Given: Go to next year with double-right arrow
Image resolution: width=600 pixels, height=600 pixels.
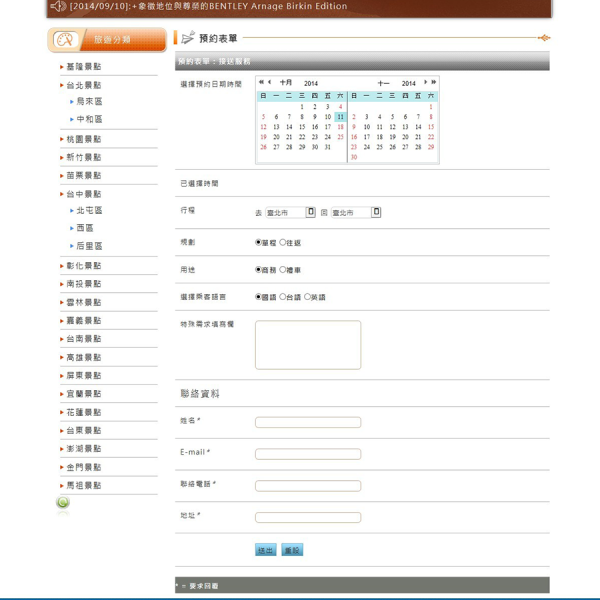Looking at the screenshot, I should tap(434, 82).
